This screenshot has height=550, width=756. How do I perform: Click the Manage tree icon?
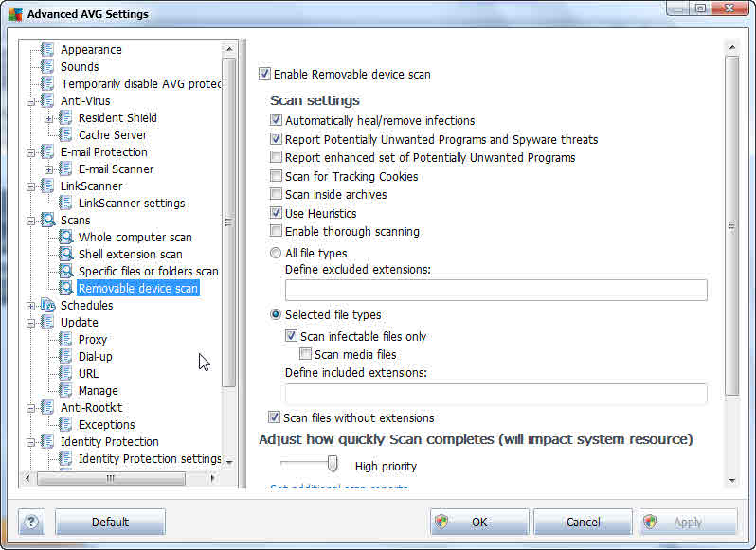tap(65, 390)
